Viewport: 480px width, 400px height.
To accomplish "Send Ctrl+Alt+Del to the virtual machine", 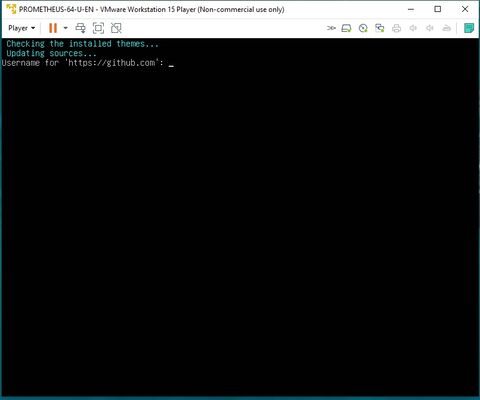I will [80, 28].
